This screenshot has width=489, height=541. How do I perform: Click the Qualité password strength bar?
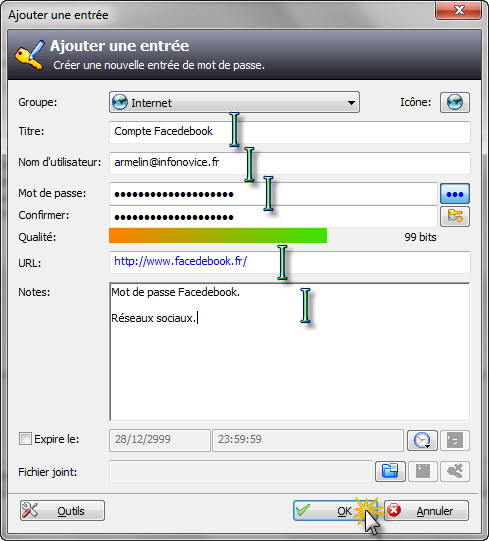[218, 236]
